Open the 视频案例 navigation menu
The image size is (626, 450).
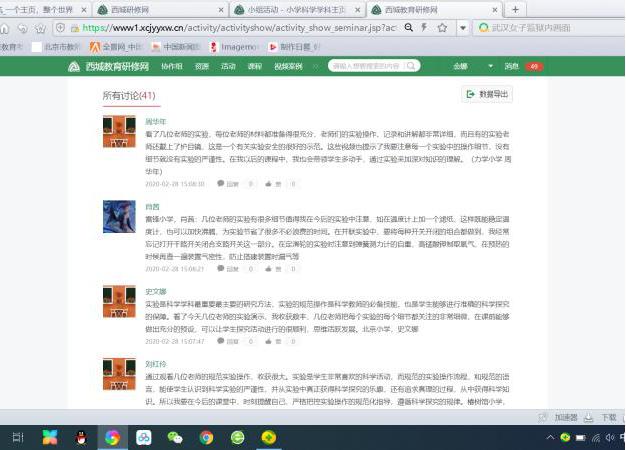click(x=288, y=66)
